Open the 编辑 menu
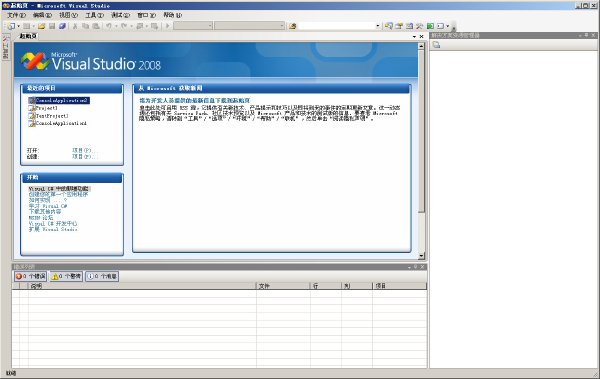Screen dimensions: 600x379 click(42, 15)
